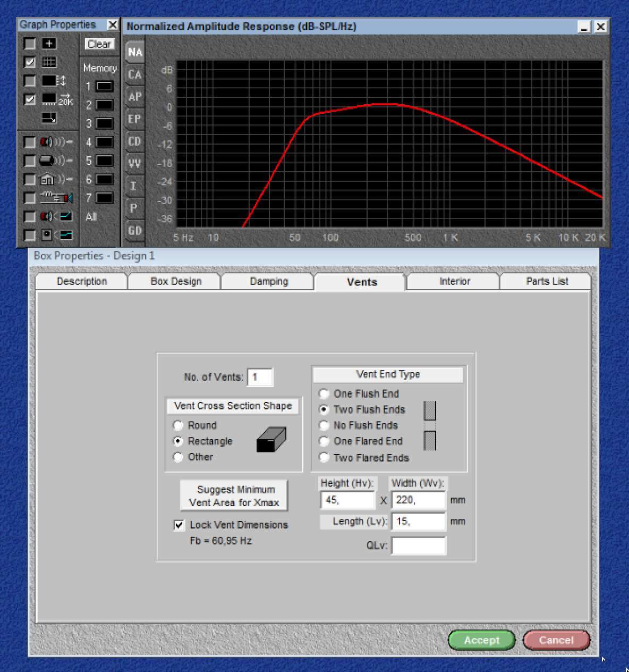The height and width of the screenshot is (672, 629).
Task: Select the Memory 1 color swatch
Action: (x=104, y=86)
